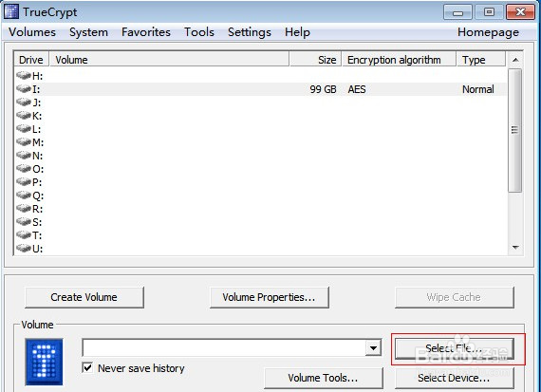Open the Settings menu
Screen dimensions: 541x392
pos(250,32)
